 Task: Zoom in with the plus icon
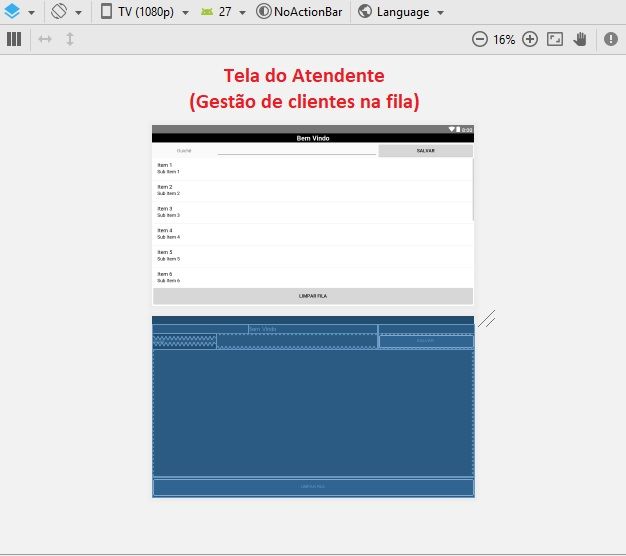(x=530, y=39)
